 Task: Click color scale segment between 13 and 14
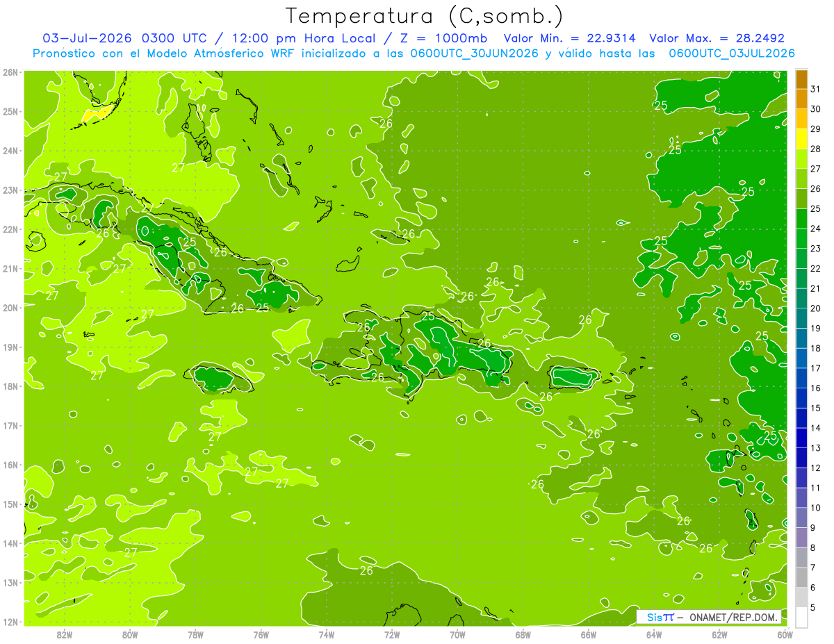pyautogui.click(x=801, y=438)
